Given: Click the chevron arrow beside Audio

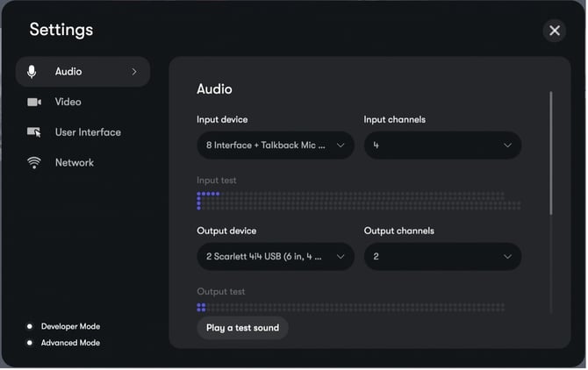Looking at the screenshot, I should (134, 72).
